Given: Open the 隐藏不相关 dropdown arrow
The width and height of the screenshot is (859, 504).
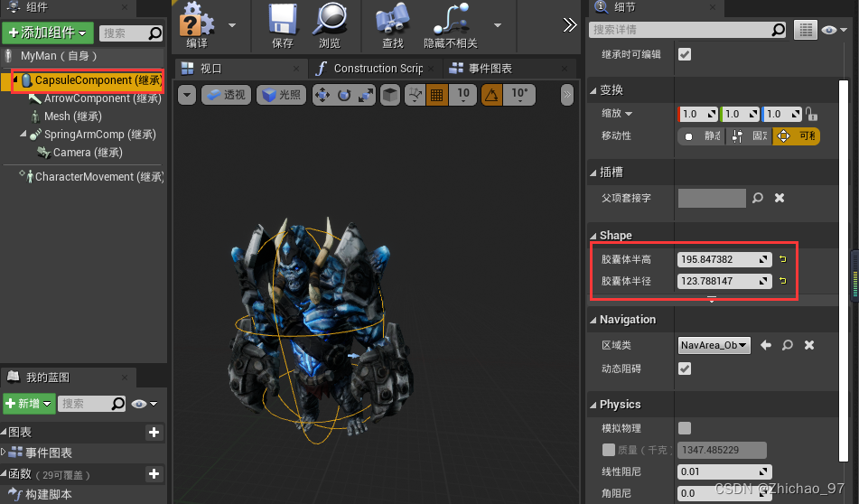Looking at the screenshot, I should point(498,25).
